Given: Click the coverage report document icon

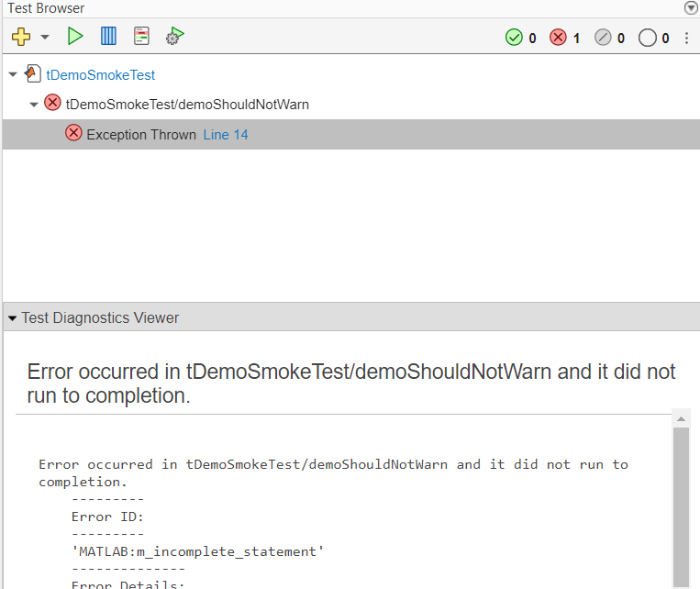Looking at the screenshot, I should pos(141,37).
